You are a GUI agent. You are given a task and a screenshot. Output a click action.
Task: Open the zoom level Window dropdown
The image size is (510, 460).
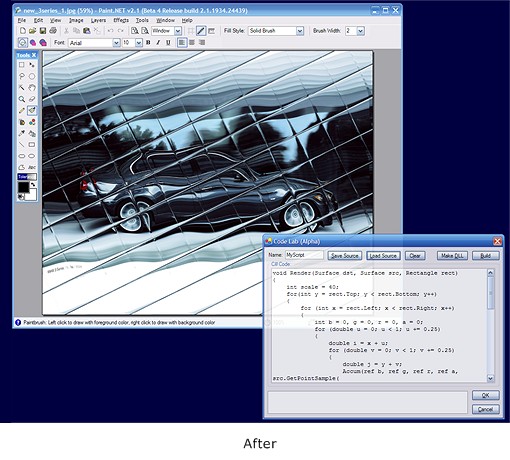coord(178,31)
